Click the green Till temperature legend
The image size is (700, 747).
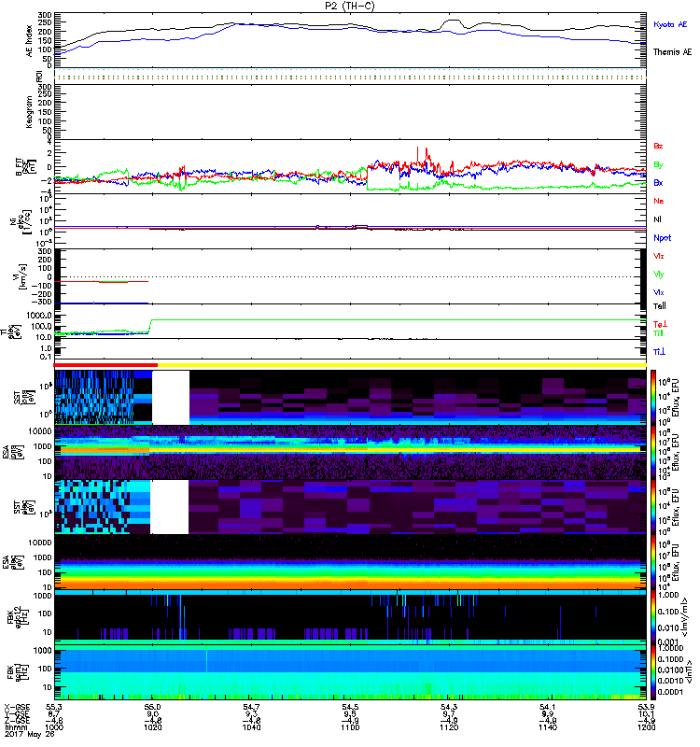point(658,333)
